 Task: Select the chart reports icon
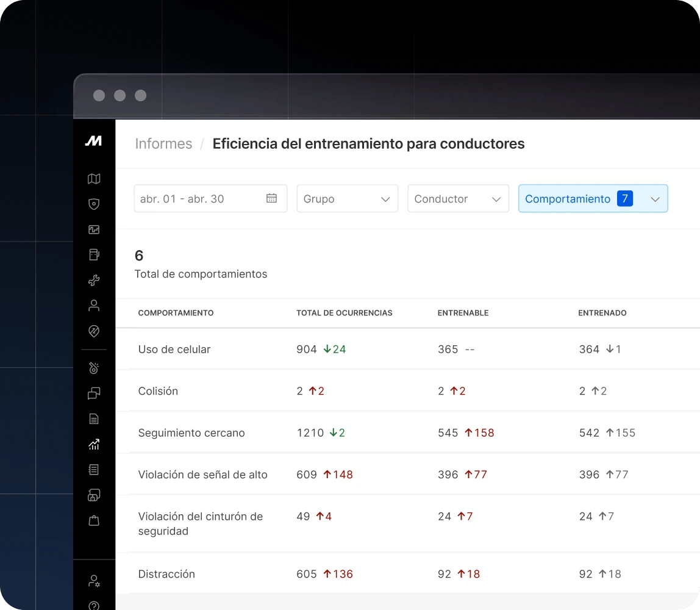click(93, 445)
